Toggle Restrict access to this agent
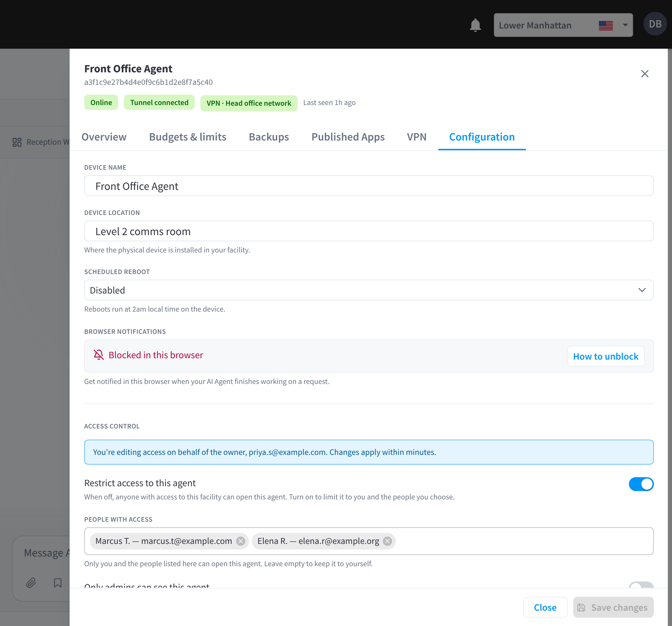Viewport: 672px width, 626px height. pyautogui.click(x=641, y=484)
